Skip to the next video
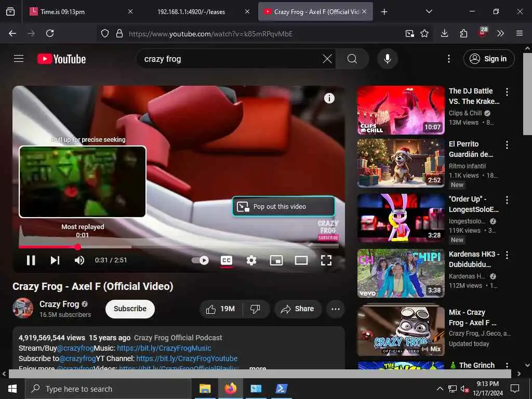 55,260
